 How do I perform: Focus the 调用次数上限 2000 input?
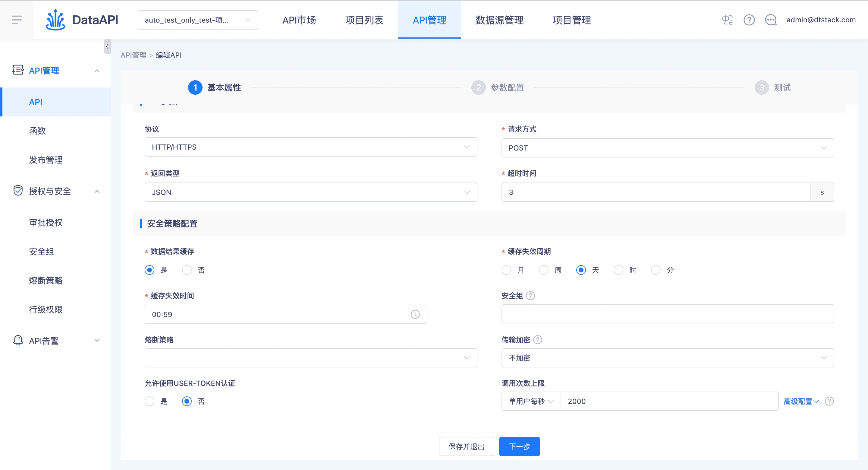point(669,401)
